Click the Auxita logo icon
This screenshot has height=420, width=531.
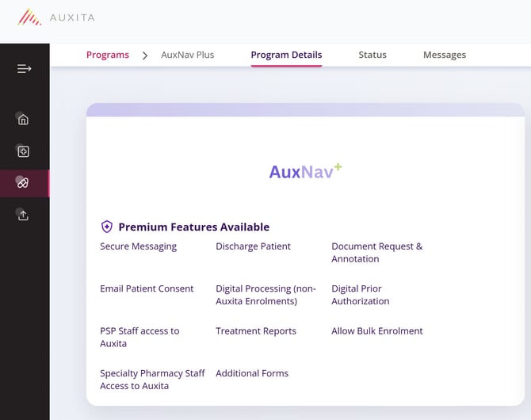(30, 17)
